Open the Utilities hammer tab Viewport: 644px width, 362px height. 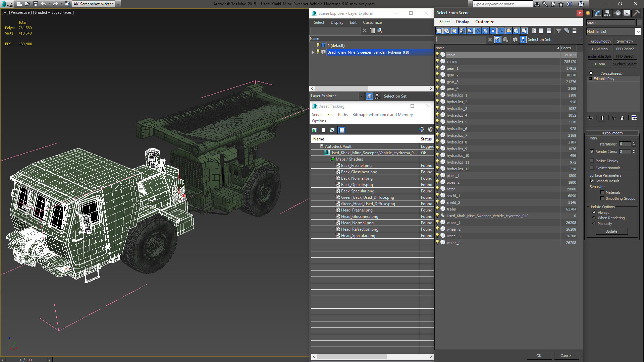[x=636, y=13]
